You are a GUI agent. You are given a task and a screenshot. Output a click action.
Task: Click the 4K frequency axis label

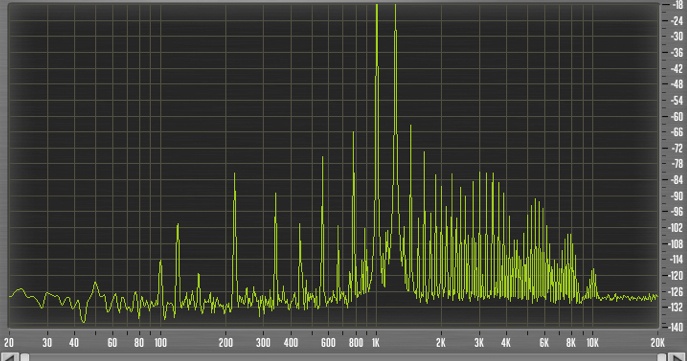point(506,343)
